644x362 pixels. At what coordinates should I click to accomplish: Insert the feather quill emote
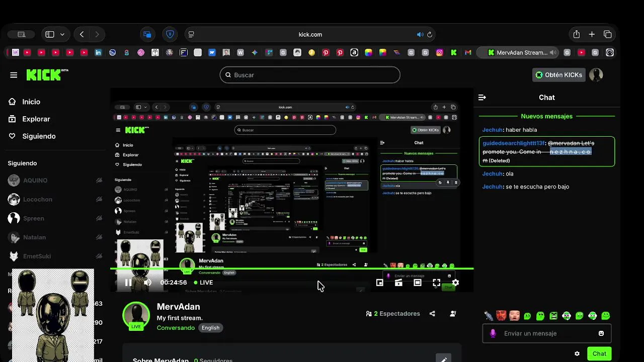489,316
